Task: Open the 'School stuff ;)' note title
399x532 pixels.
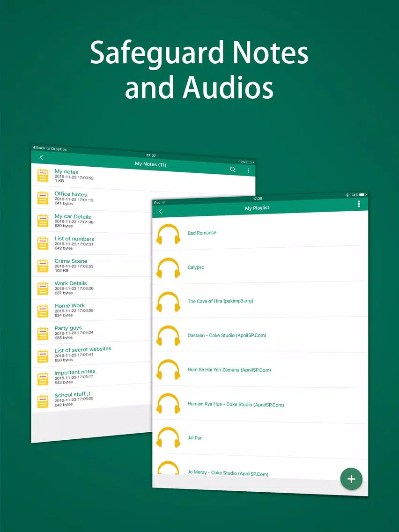Action: (72, 395)
